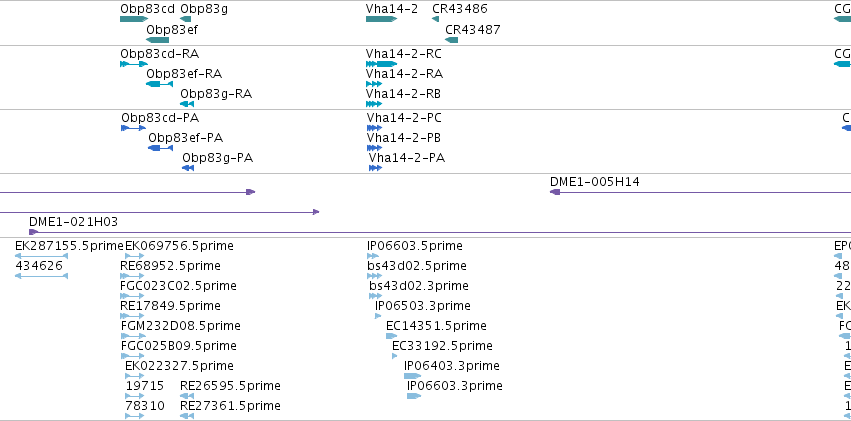Click the DME1-005H14 BAC arrowhead
851x421 pixels.
pos(555,192)
